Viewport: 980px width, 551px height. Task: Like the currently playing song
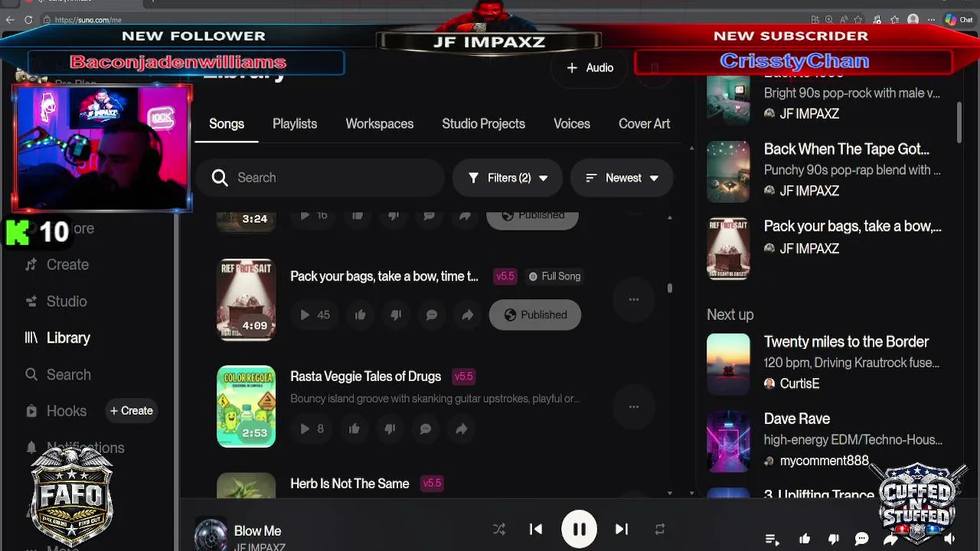805,540
